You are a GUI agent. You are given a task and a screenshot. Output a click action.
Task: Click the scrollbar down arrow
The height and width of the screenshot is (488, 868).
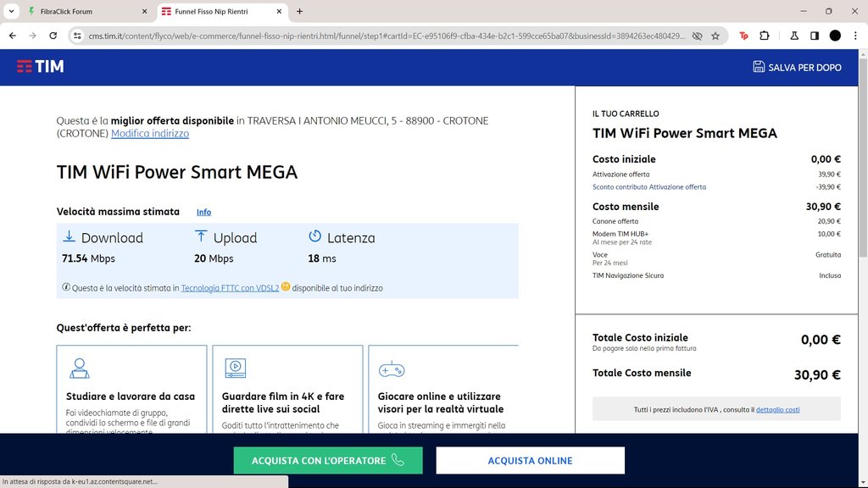[x=863, y=482]
